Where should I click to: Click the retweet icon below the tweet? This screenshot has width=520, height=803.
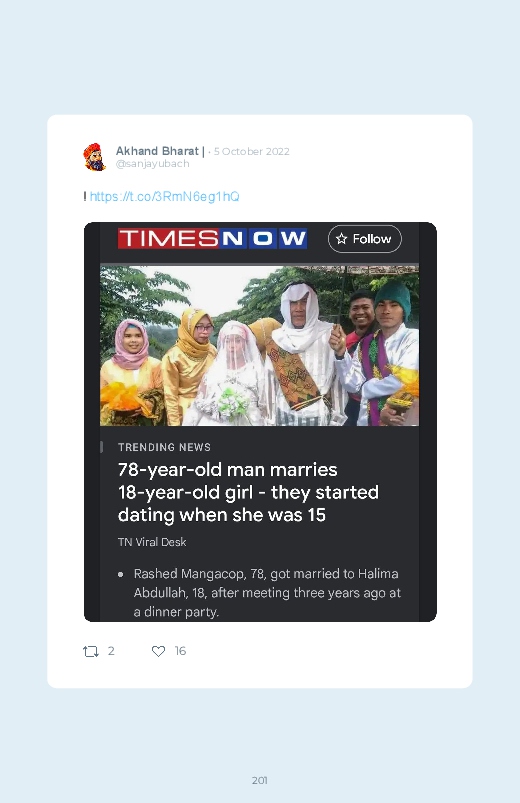(91, 651)
